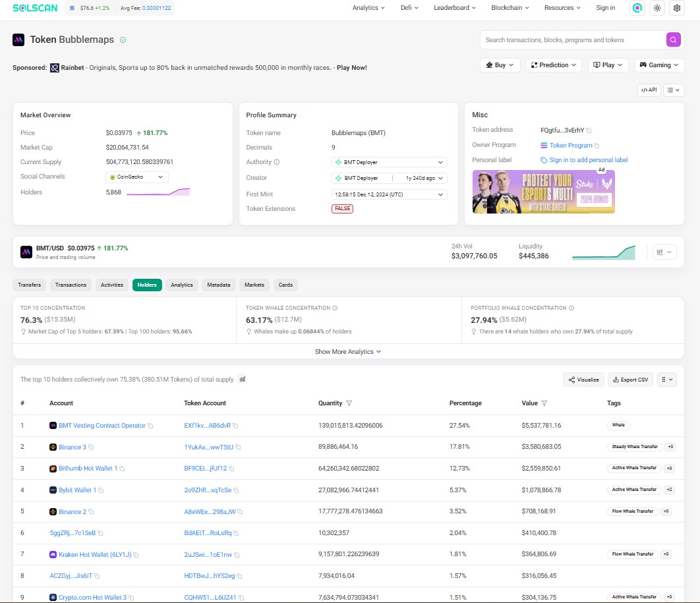Click the purple search button icon

(673, 40)
